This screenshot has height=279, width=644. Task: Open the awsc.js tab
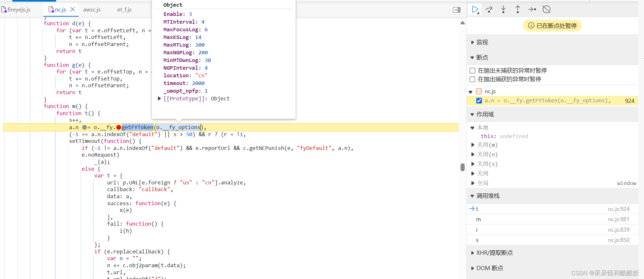[92, 10]
